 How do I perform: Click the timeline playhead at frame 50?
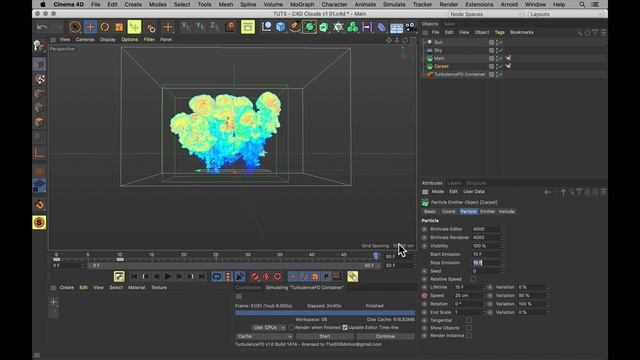point(376,256)
